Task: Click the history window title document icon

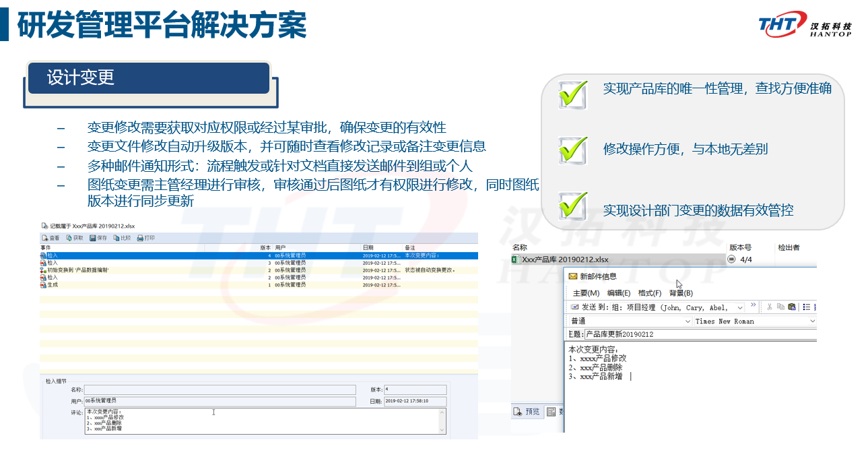Action: coord(44,226)
